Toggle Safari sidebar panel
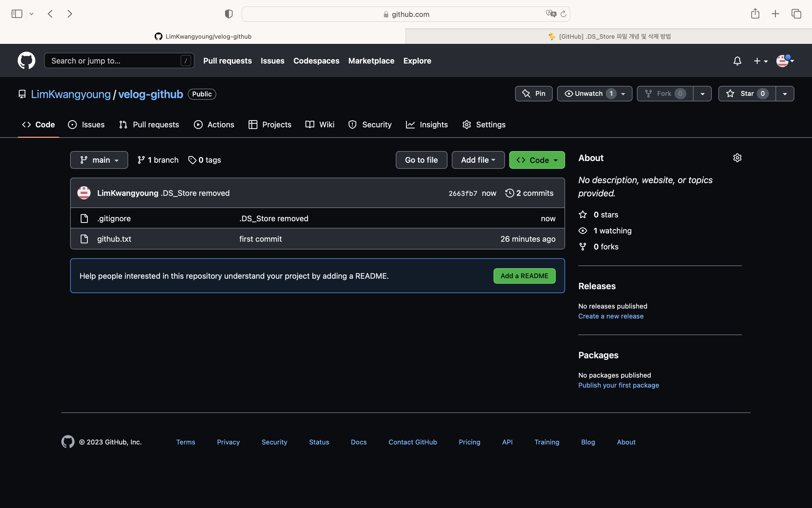812x508 pixels. (17, 14)
